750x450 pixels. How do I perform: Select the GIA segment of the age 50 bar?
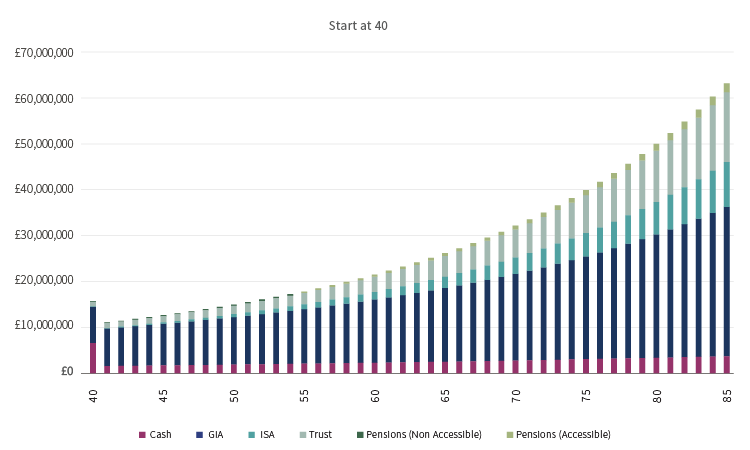(234, 340)
